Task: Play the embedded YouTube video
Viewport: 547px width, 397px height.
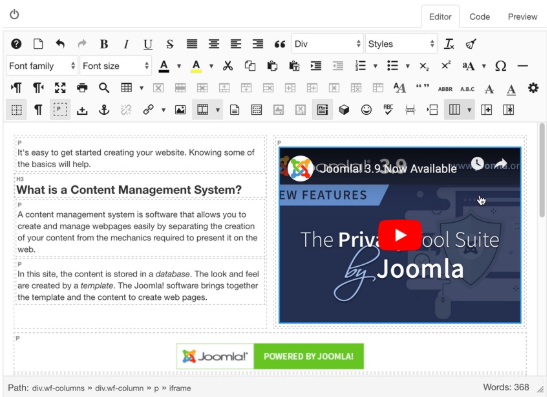Action: (400, 235)
